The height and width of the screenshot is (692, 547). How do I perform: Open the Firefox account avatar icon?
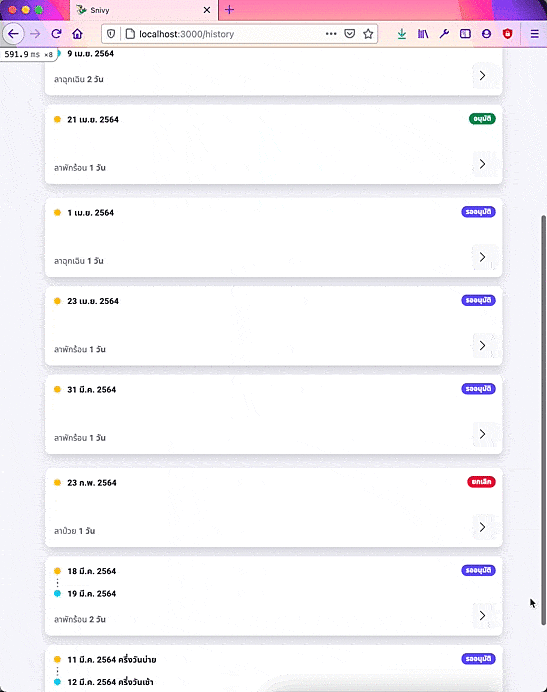[487, 34]
